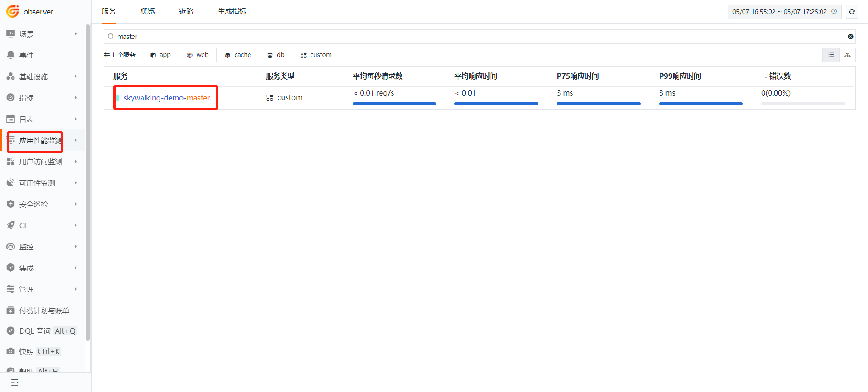Click the 可用性监测 sidebar icon
Screen dimensions: 868x392
click(x=11, y=183)
